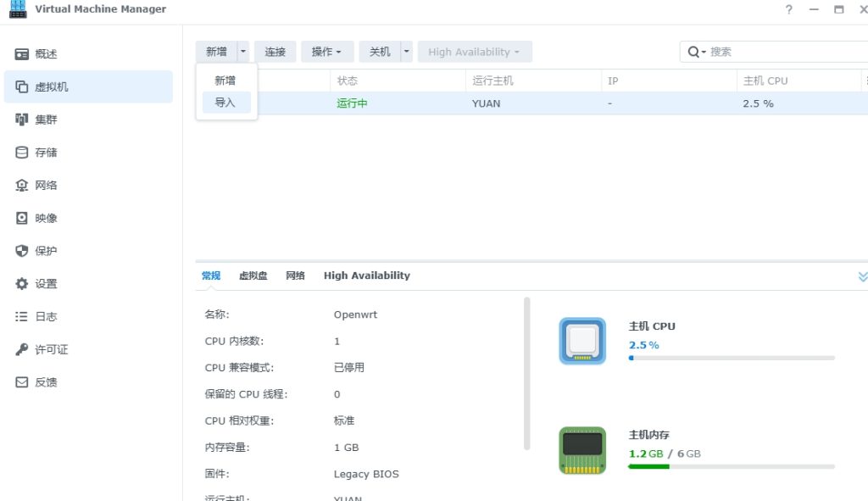View the 日志 log list icon

[22, 317]
